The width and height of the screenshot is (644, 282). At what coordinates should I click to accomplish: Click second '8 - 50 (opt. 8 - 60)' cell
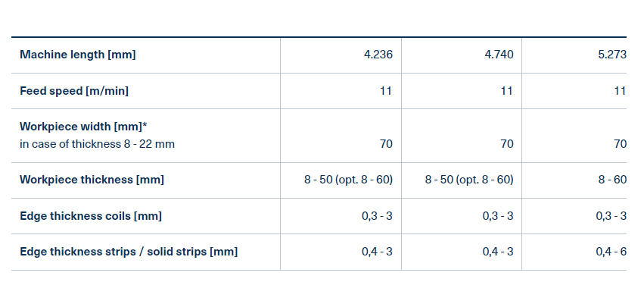point(469,180)
